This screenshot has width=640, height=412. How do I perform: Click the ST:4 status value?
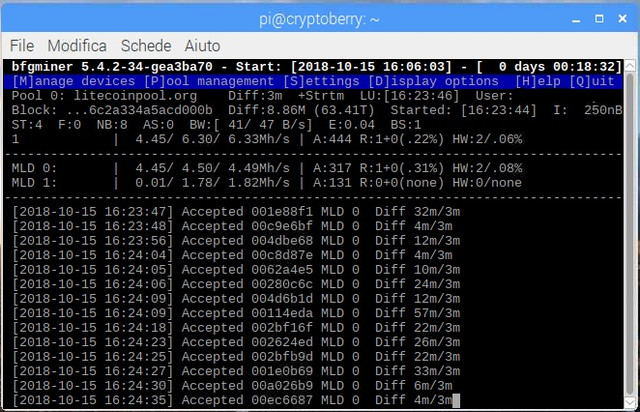27,125
